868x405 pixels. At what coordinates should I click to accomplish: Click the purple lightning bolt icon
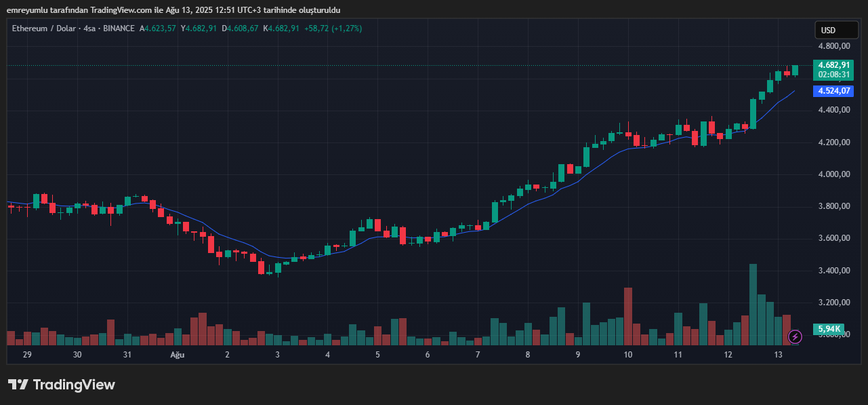click(795, 336)
